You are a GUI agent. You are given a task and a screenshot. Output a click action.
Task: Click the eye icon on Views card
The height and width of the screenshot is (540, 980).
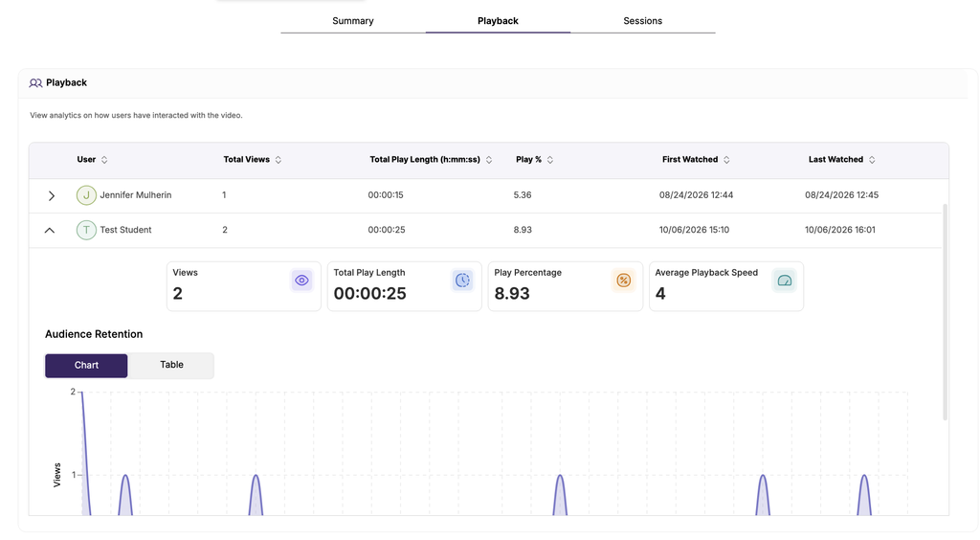(301, 281)
